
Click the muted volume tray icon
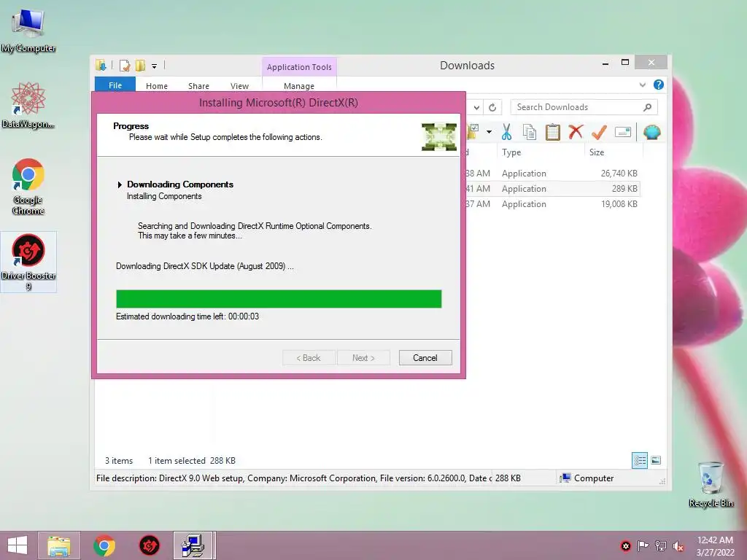tap(678, 546)
